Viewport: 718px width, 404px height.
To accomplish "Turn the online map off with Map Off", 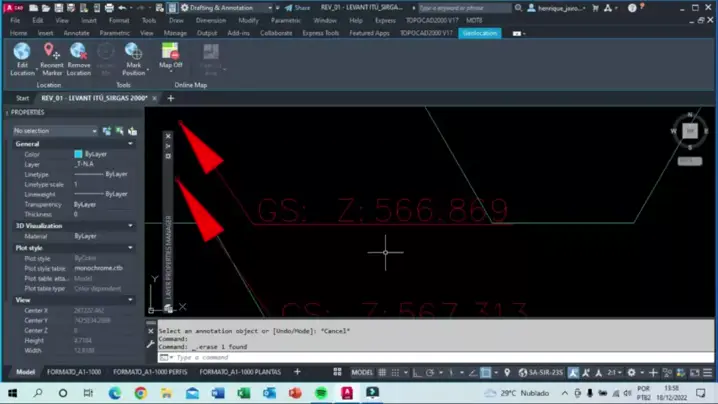I will 170,56.
